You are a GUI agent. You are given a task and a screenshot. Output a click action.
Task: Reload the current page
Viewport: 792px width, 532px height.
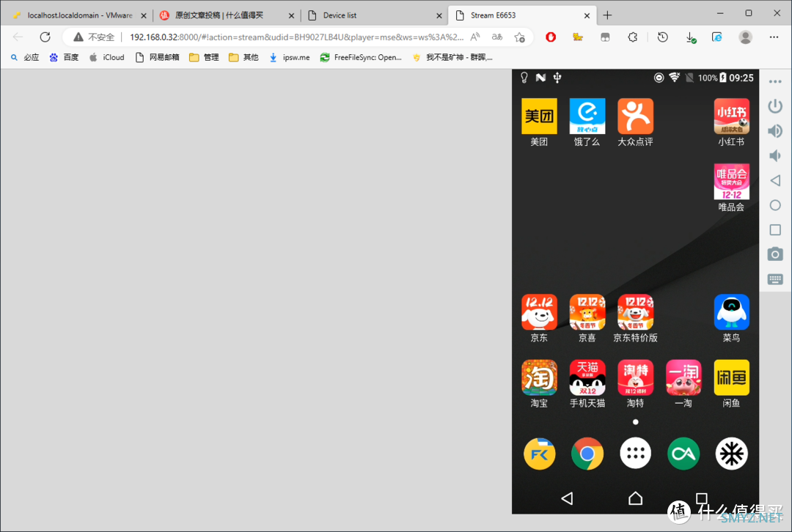pyautogui.click(x=45, y=37)
